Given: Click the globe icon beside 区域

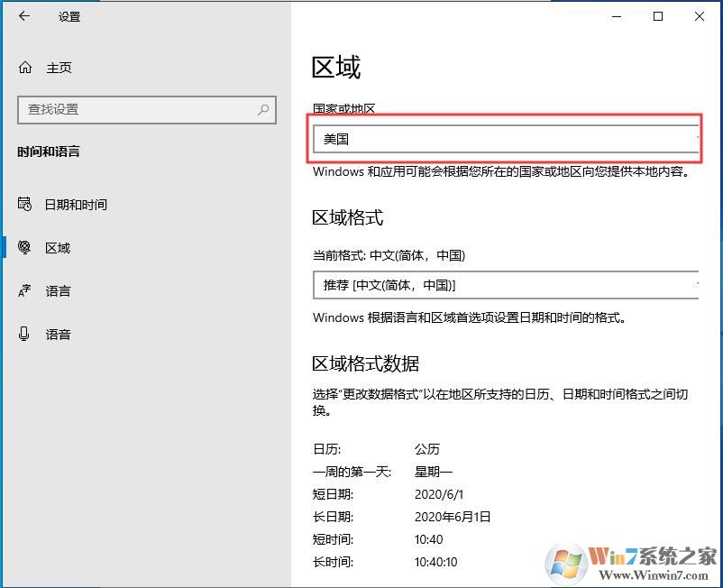Looking at the screenshot, I should pyautogui.click(x=24, y=248).
